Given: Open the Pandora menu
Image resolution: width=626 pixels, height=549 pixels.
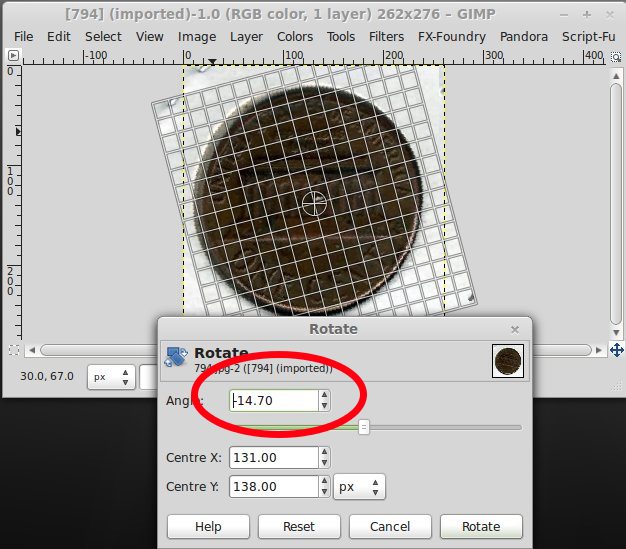Looking at the screenshot, I should pos(523,37).
